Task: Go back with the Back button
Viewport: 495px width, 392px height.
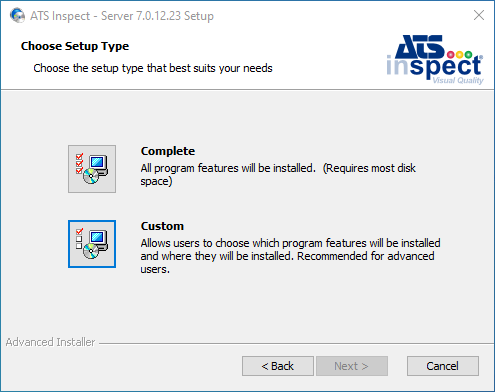Action: point(278,366)
